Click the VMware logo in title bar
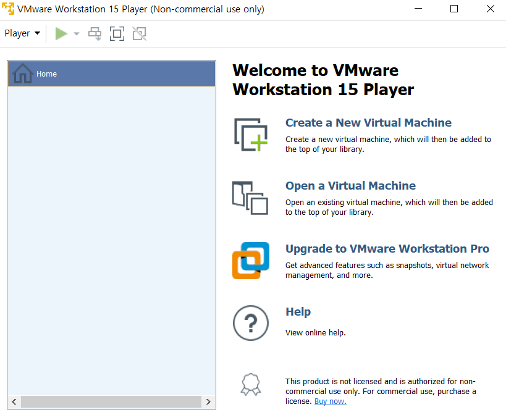Screen dimensions: 506x420 tap(8, 9)
